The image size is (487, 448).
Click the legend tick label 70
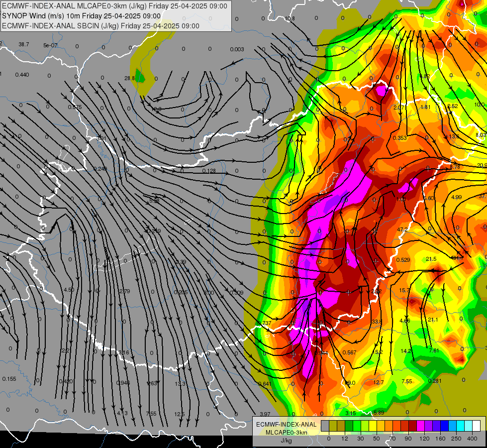pyautogui.click(x=392, y=439)
